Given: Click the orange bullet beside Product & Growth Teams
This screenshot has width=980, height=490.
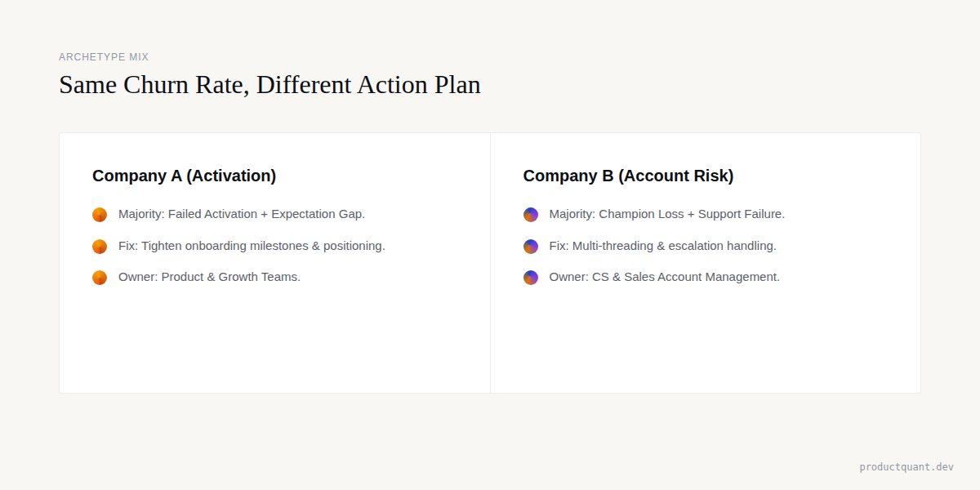Looking at the screenshot, I should pyautogui.click(x=100, y=278).
